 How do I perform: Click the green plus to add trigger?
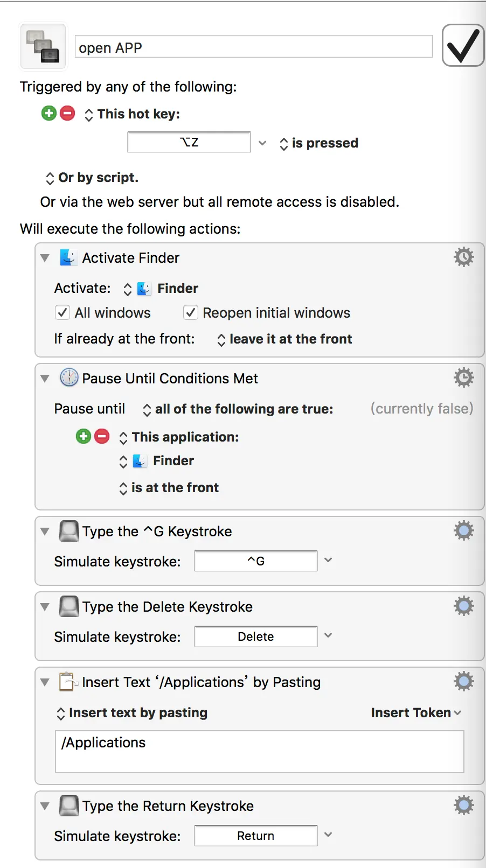[x=49, y=113]
